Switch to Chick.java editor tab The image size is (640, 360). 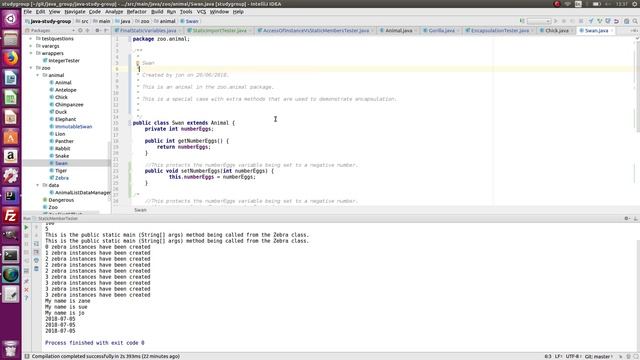(x=557, y=31)
